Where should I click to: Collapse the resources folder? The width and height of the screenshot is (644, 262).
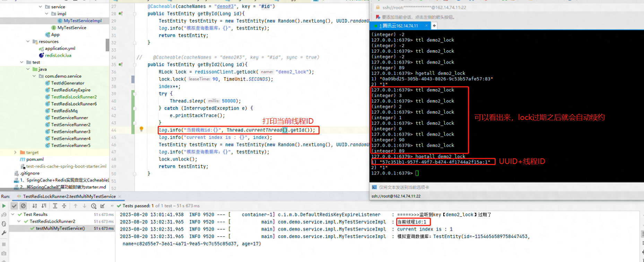(28, 41)
